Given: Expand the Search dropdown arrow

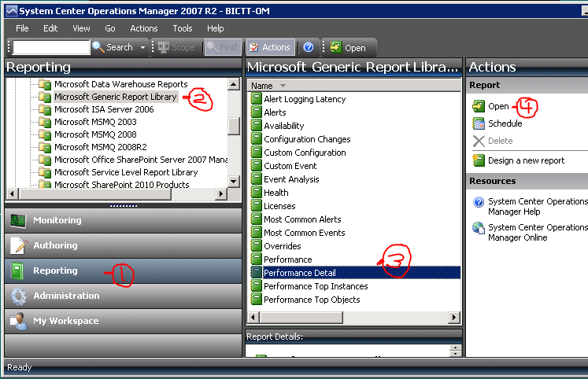Looking at the screenshot, I should (x=142, y=47).
